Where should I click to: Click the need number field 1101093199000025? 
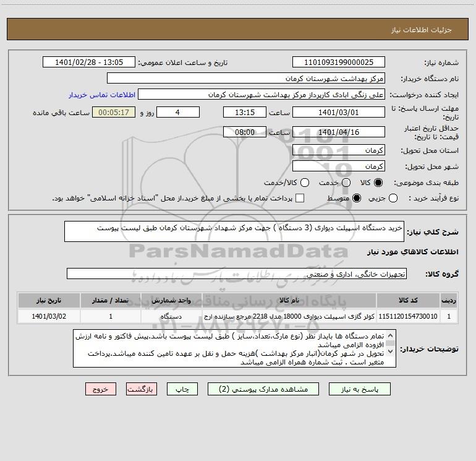point(339,62)
